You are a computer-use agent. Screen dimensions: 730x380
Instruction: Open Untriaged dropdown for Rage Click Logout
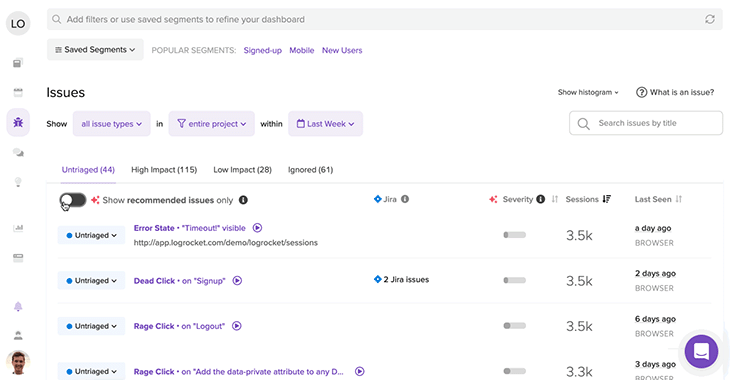point(91,326)
